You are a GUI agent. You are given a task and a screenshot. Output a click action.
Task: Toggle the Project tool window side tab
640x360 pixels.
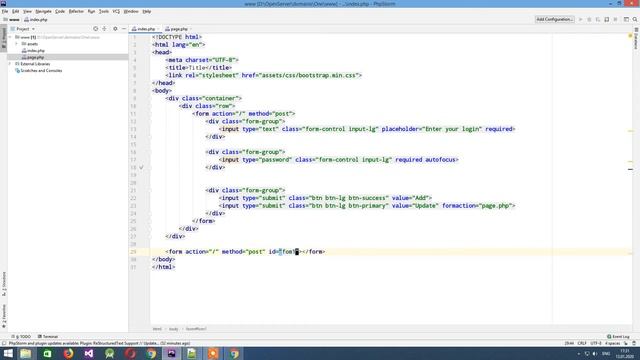pyautogui.click(x=4, y=38)
